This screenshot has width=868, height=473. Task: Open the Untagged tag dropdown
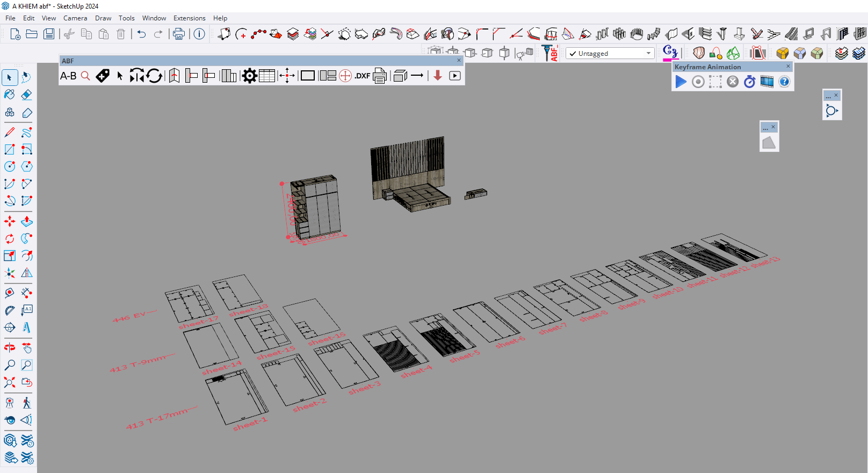tap(648, 53)
